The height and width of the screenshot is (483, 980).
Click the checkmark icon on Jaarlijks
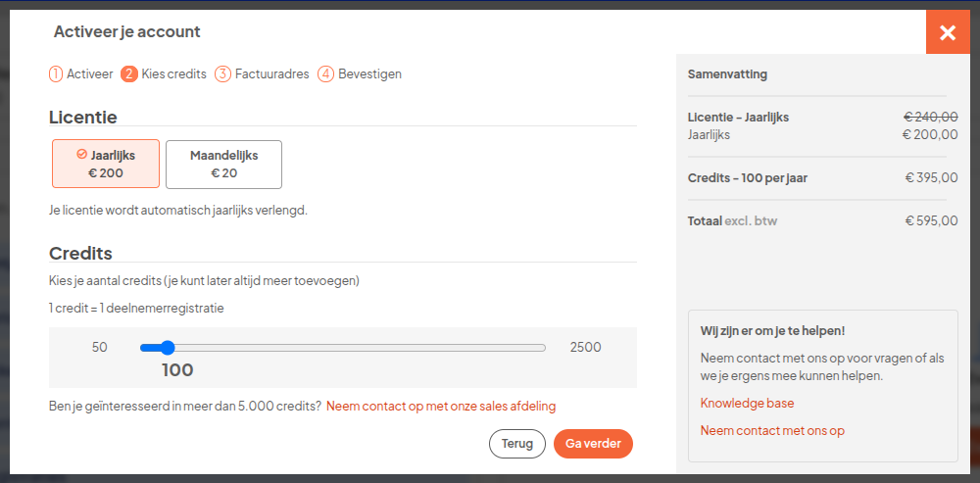[82, 154]
